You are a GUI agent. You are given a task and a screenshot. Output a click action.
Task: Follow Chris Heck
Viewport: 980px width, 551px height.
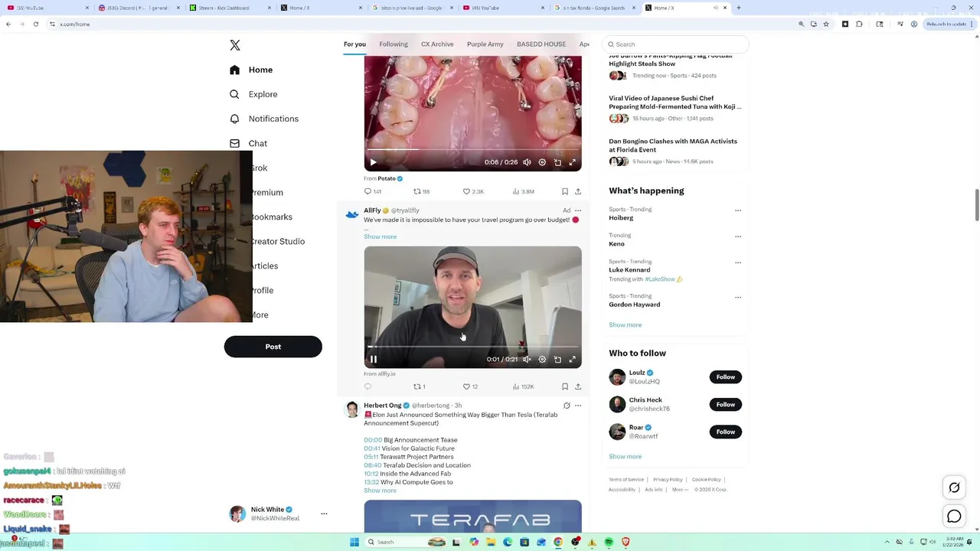click(x=726, y=404)
